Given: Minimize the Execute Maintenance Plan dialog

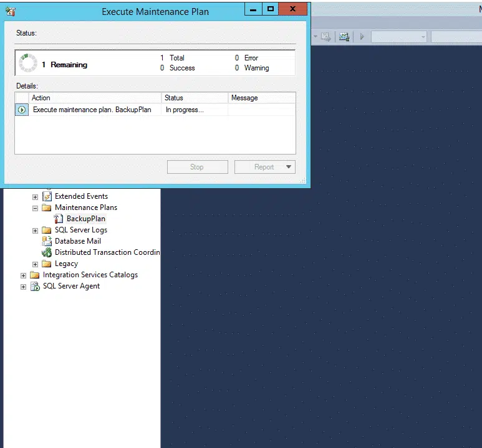Looking at the screenshot, I should coord(253,9).
